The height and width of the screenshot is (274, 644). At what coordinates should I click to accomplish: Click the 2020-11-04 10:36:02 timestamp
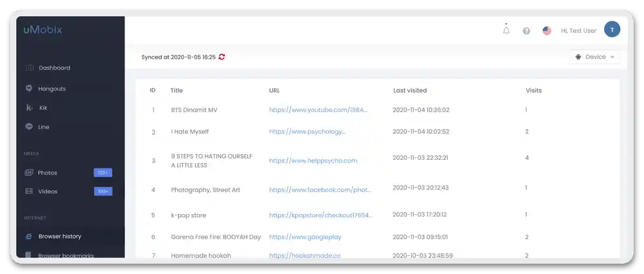point(421,110)
